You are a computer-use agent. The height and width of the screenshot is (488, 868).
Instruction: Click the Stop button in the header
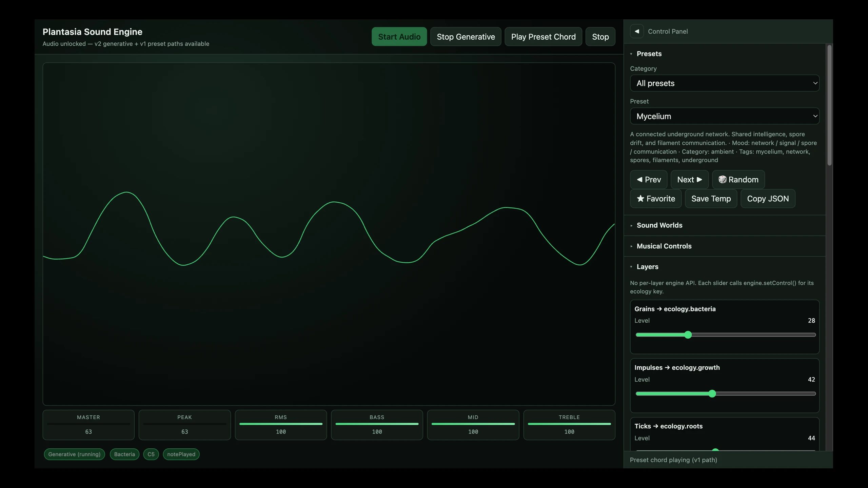click(x=600, y=37)
